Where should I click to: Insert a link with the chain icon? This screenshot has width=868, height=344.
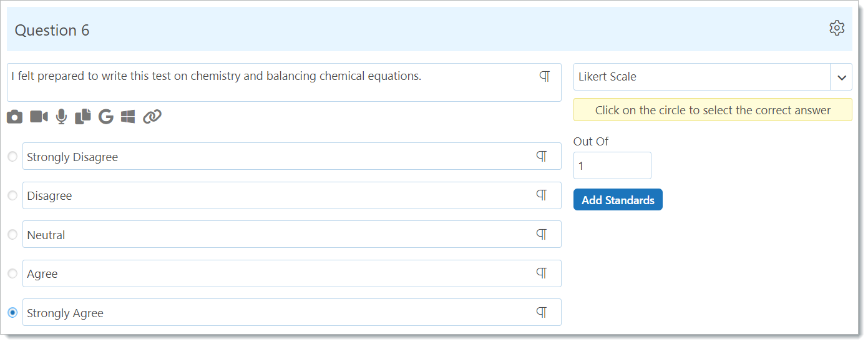coord(152,117)
